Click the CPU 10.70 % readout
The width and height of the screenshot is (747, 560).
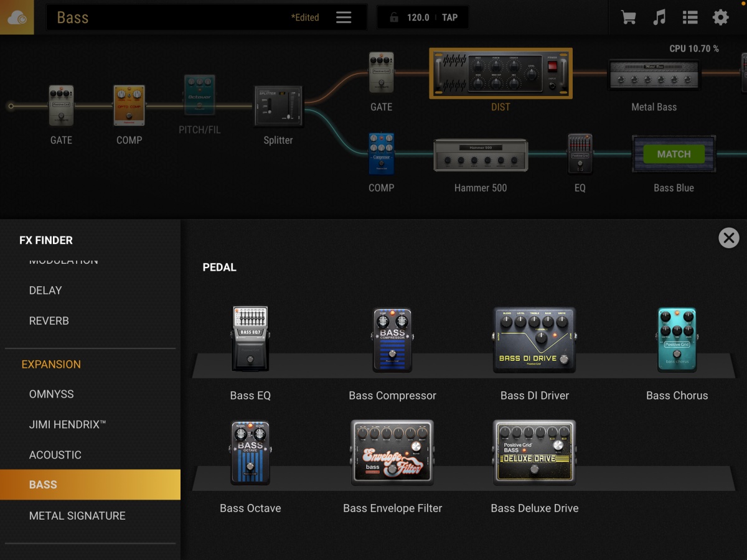(x=694, y=49)
